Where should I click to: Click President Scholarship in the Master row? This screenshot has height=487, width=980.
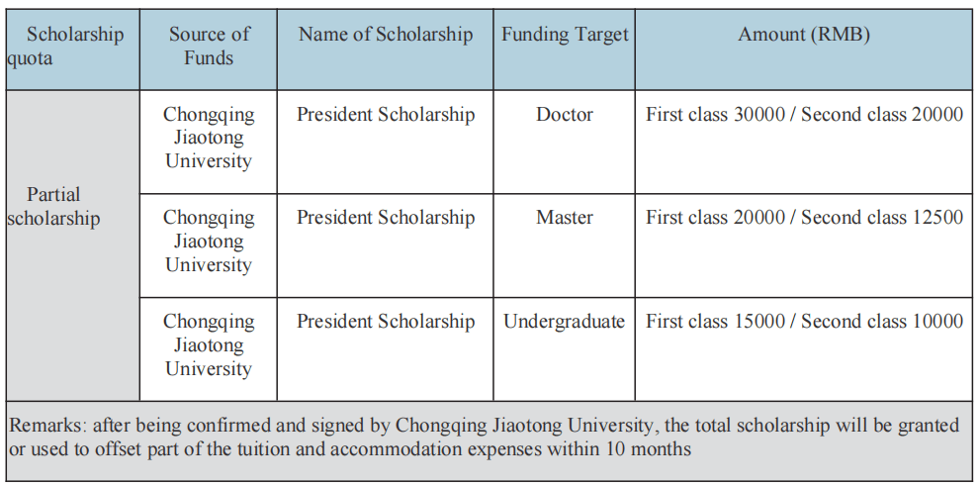pos(386,218)
